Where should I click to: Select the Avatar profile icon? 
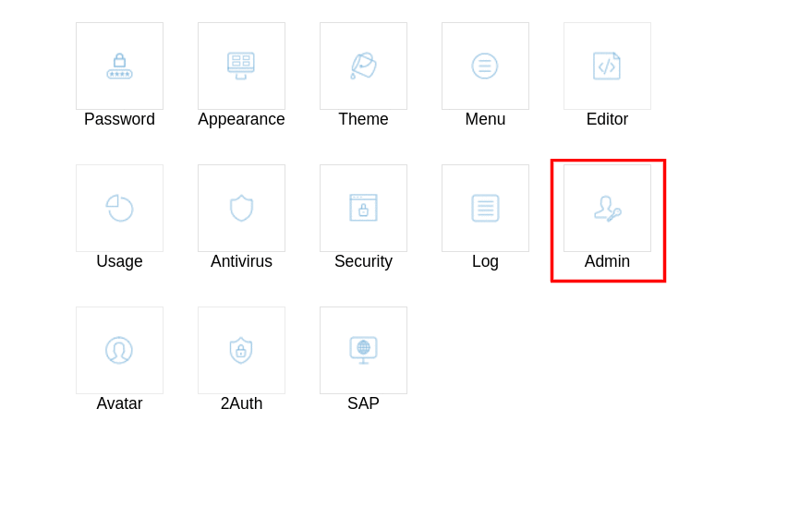(x=119, y=350)
